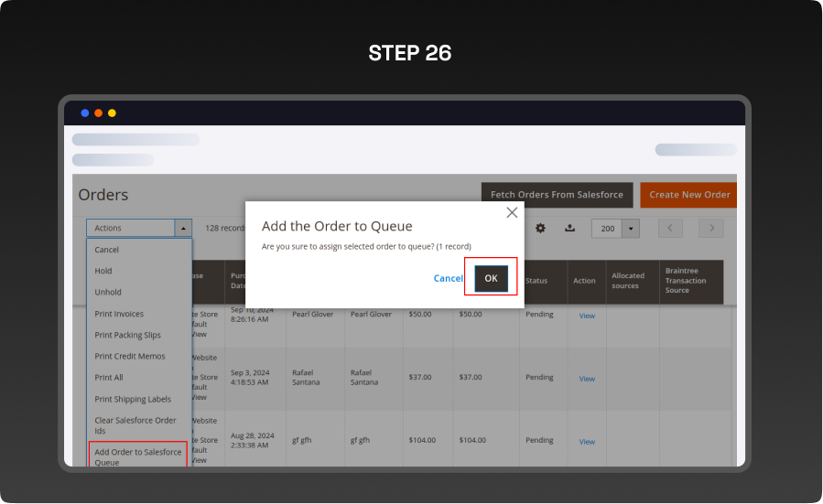This screenshot has width=823, height=504.
Task: Select Hold from Actions menu
Action: point(103,271)
